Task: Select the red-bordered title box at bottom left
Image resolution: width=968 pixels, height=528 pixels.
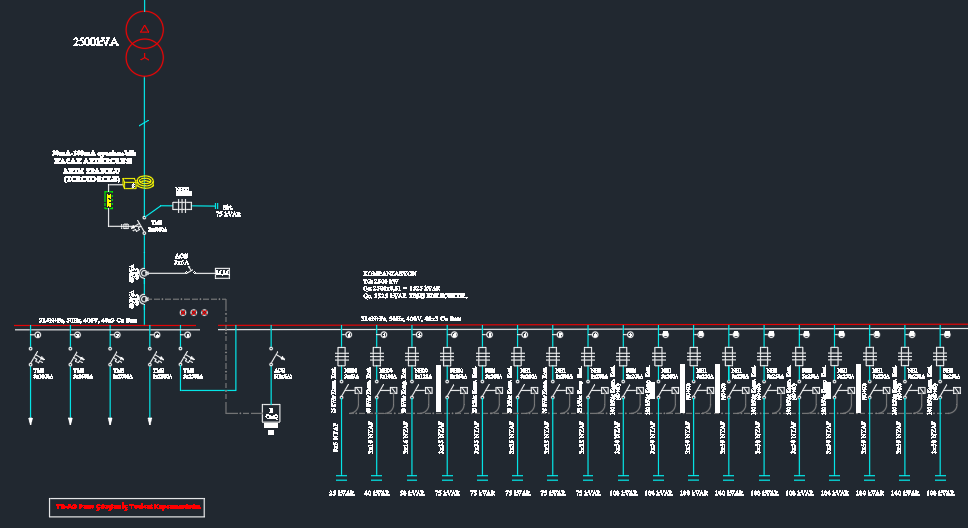Action: coord(127,508)
